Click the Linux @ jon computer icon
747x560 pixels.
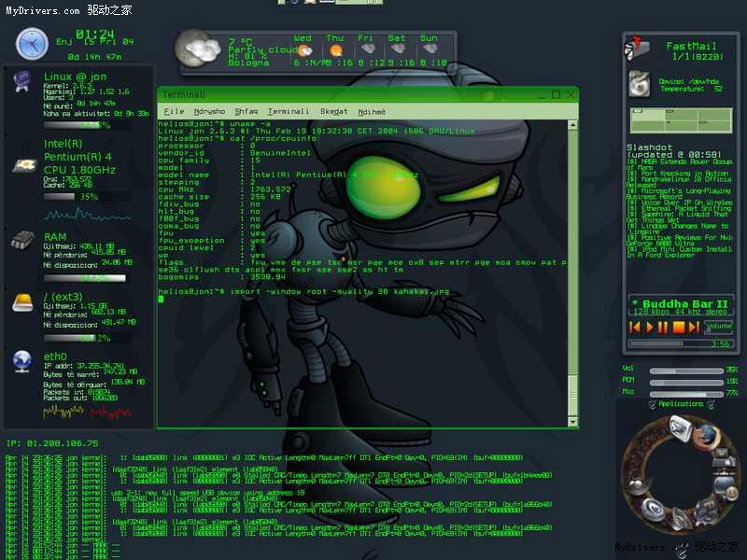21,81
